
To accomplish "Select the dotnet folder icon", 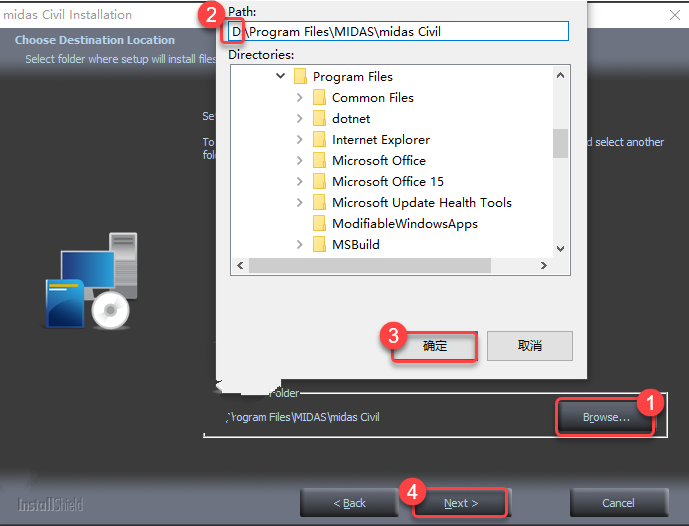I will pos(319,118).
